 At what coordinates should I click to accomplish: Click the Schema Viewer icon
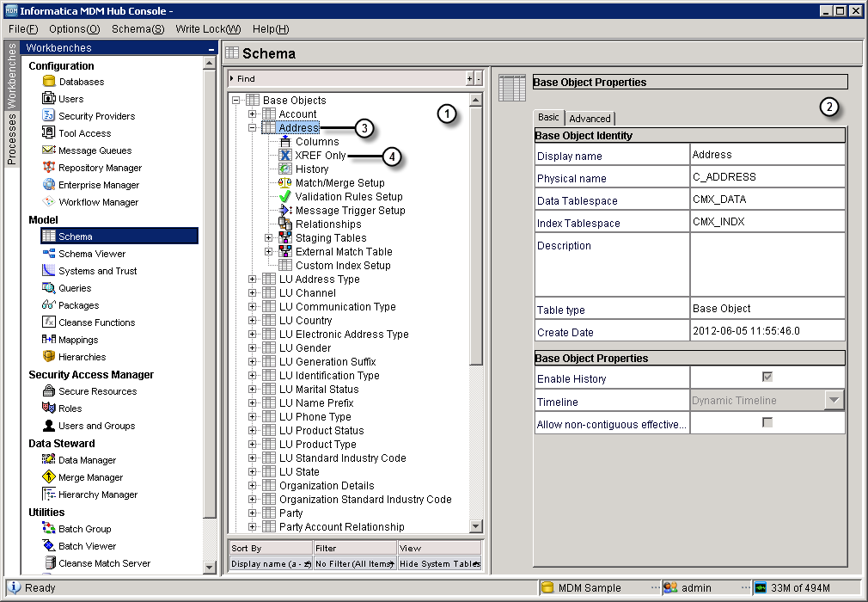[49, 253]
